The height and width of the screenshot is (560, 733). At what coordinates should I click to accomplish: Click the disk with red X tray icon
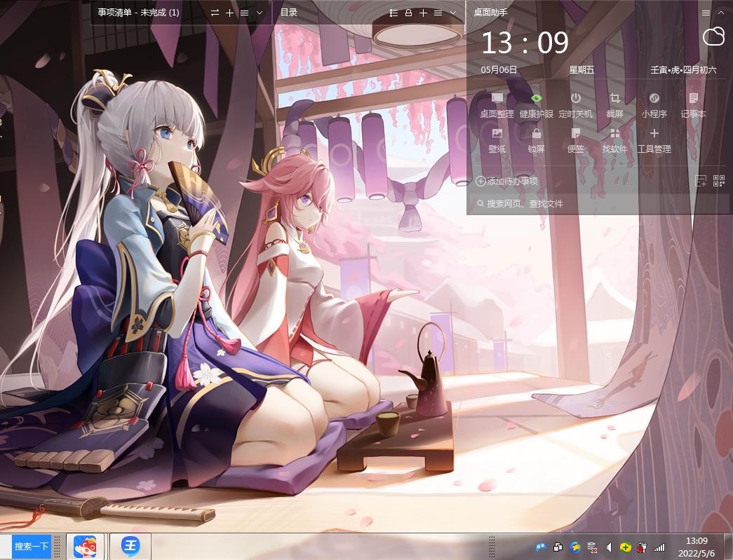592,547
